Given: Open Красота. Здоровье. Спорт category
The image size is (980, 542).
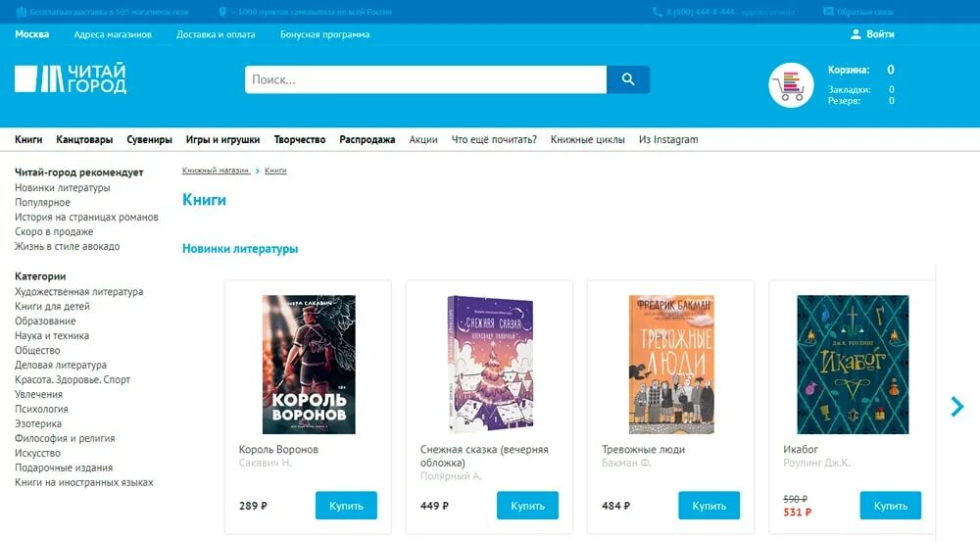Looking at the screenshot, I should click(73, 379).
